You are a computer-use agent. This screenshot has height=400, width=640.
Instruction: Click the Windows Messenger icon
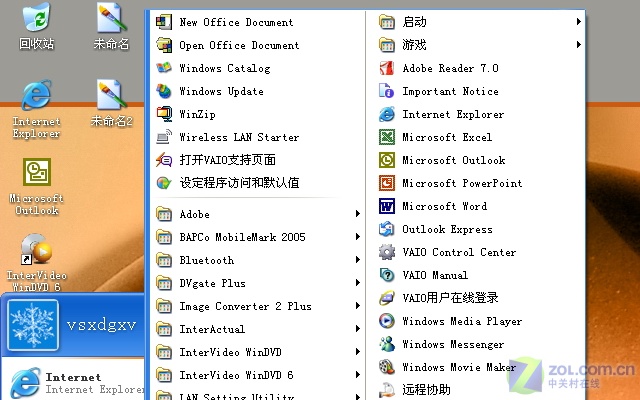click(x=387, y=344)
